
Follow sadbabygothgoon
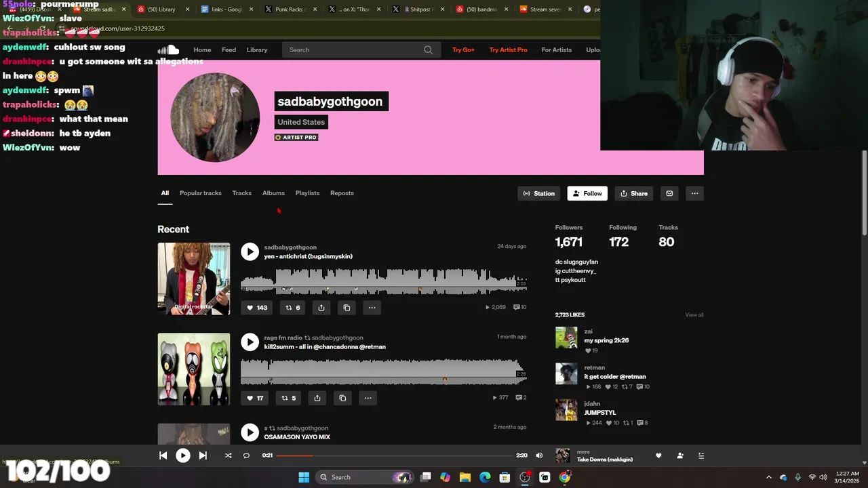587,193
